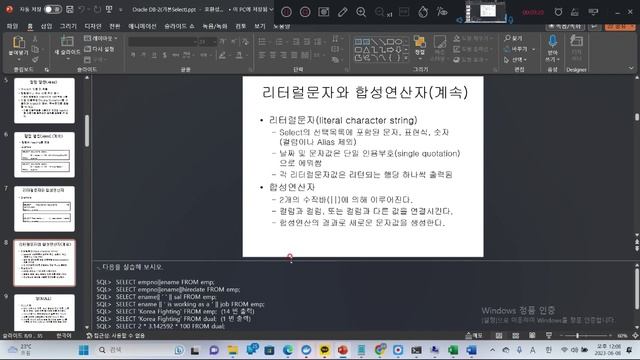Click the Paste clipboard icon
This screenshot has width=640, height=360.
18,42
